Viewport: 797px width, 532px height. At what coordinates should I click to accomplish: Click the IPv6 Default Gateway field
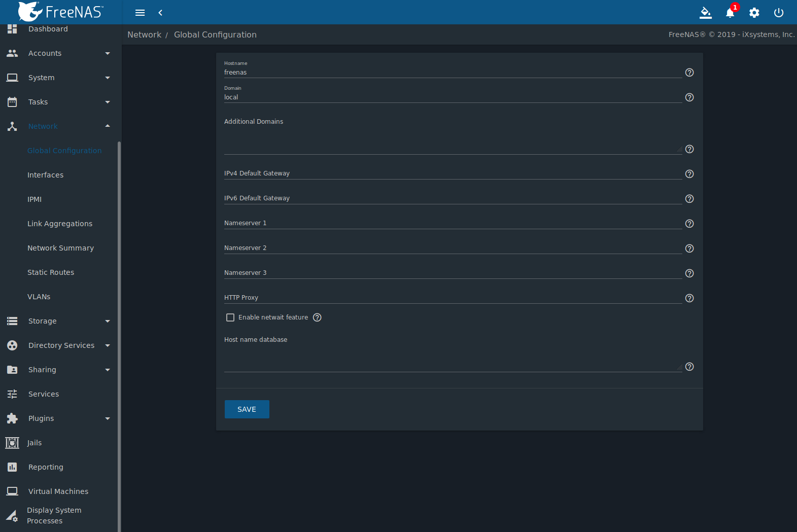[453, 199]
